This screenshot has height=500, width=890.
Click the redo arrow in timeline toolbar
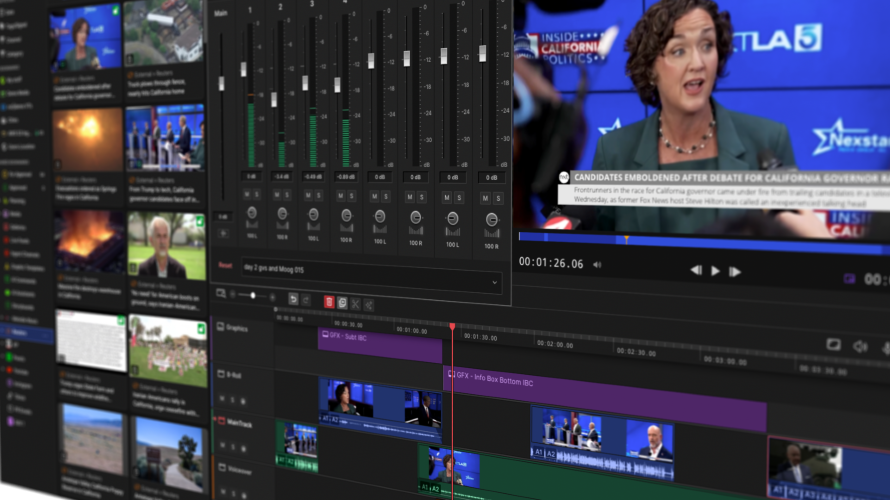tap(306, 300)
